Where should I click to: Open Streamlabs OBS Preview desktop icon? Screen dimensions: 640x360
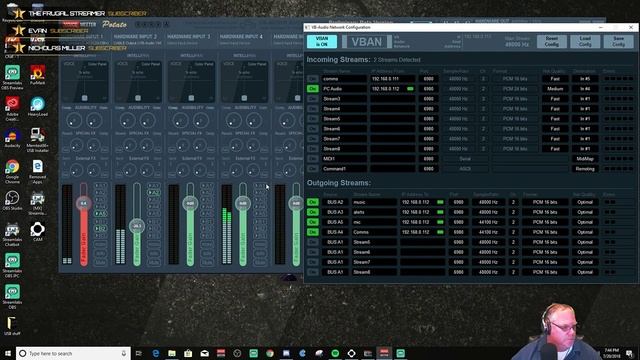coord(12,78)
